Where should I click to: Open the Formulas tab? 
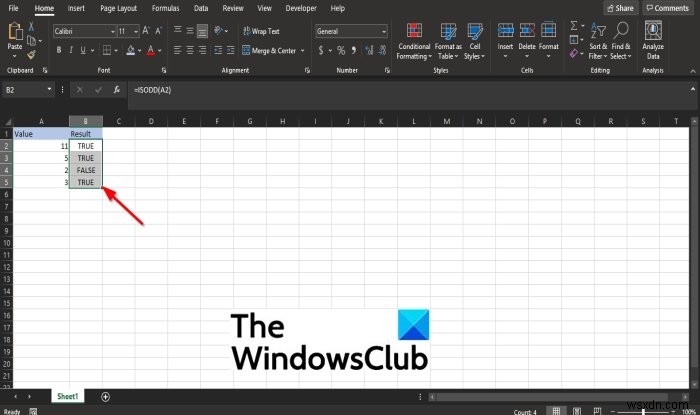[165, 8]
